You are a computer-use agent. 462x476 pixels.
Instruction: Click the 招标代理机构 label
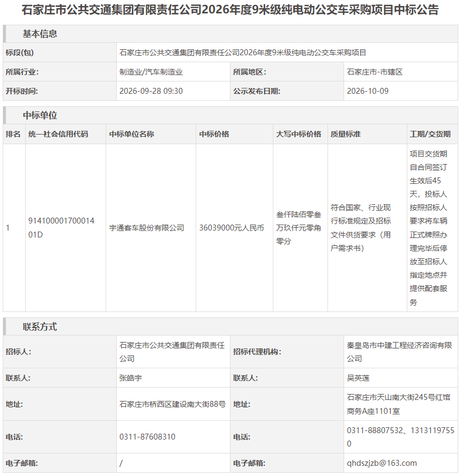257,352
